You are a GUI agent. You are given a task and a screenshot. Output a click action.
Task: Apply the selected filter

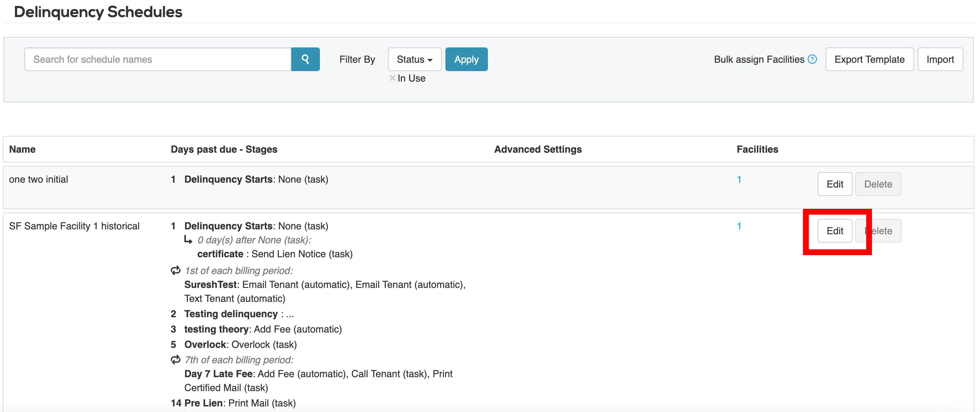466,59
